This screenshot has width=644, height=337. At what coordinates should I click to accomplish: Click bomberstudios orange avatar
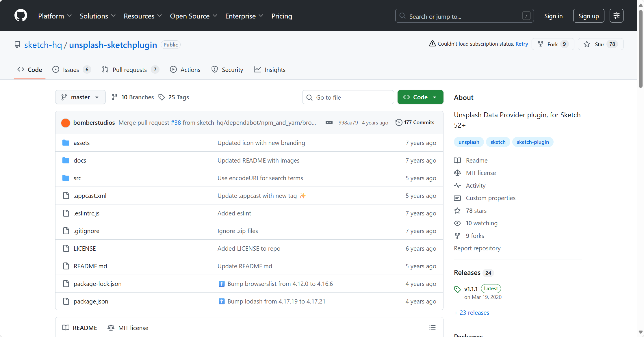66,123
